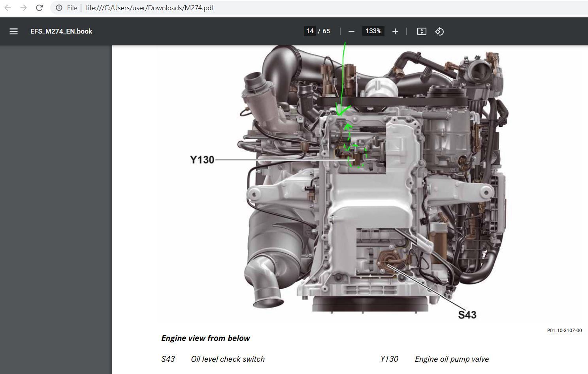Click the P01.10-3107-00 image reference code
The width and height of the screenshot is (588, 374).
[564, 331]
